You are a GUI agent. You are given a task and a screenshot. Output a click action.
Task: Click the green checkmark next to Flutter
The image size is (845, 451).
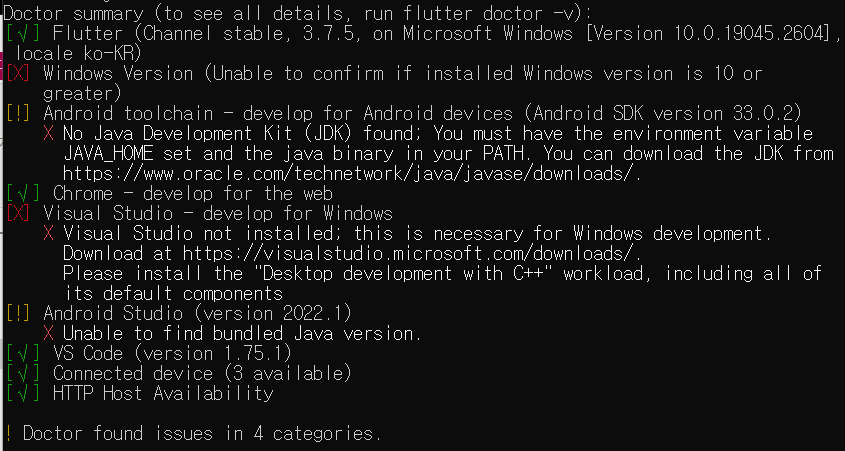[23, 33]
